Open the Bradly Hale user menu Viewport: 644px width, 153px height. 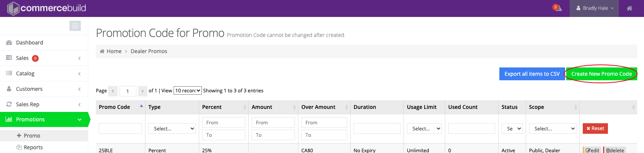(595, 8)
